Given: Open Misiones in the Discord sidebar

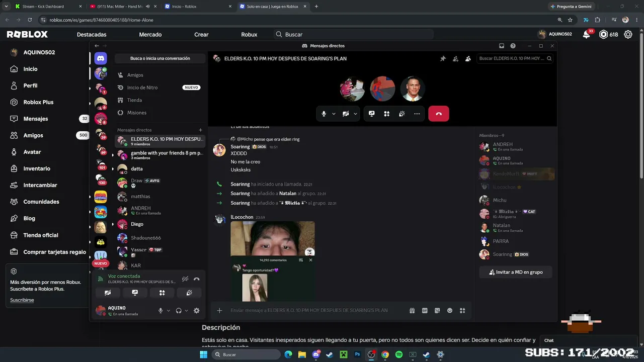Looking at the screenshot, I should click(x=160, y=113).
